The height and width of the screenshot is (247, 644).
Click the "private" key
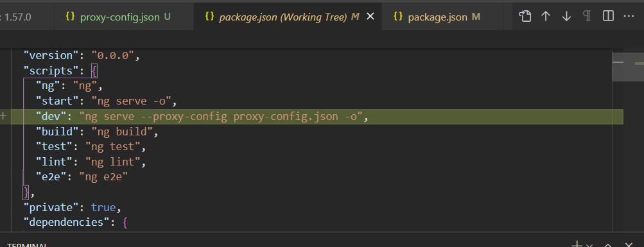click(x=51, y=208)
